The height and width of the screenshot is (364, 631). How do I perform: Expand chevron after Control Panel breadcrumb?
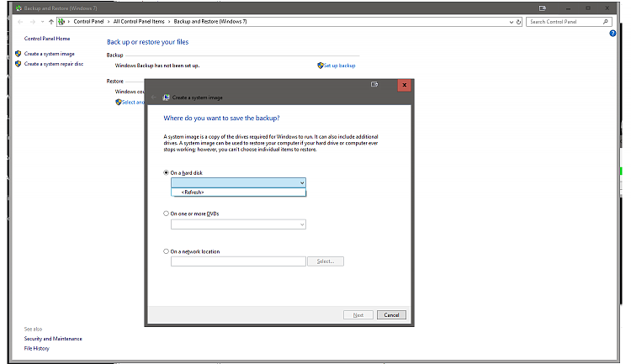109,22
